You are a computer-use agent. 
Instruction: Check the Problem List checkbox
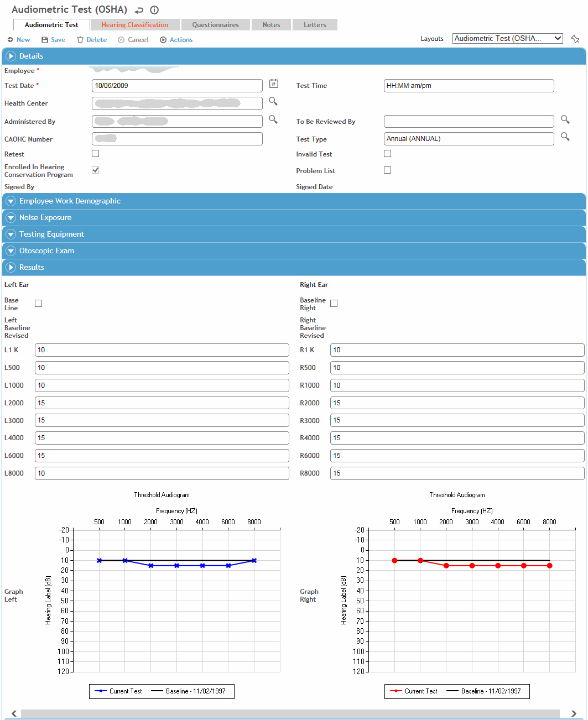pos(387,170)
